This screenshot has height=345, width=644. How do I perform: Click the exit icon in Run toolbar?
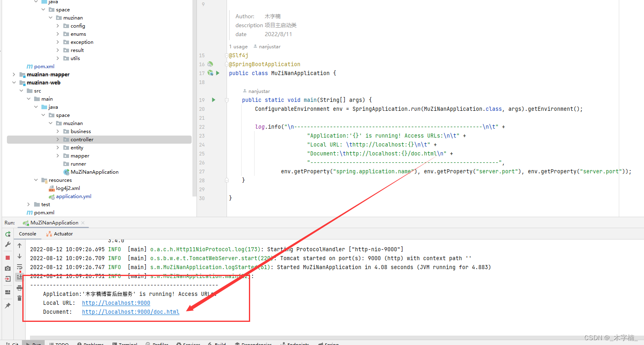(x=8, y=279)
